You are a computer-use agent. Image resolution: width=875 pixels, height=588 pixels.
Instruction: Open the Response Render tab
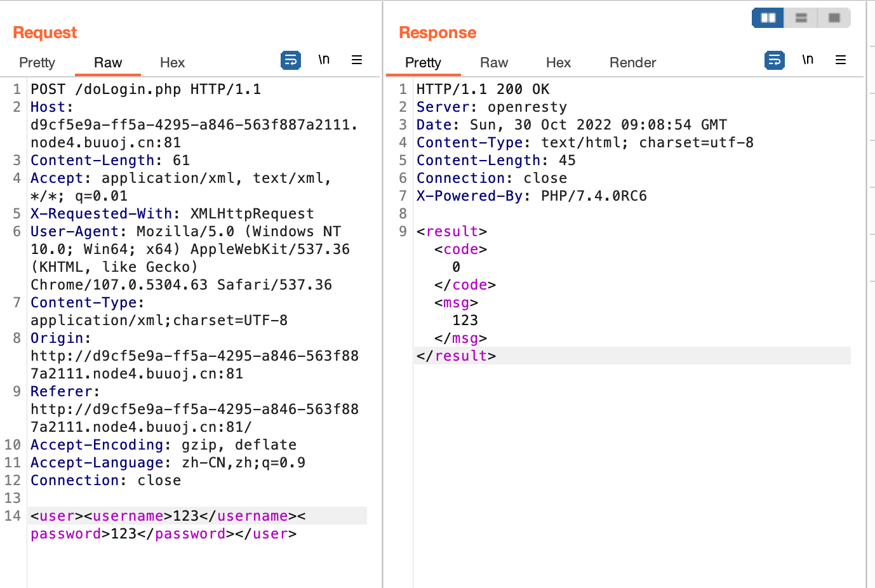tap(632, 62)
